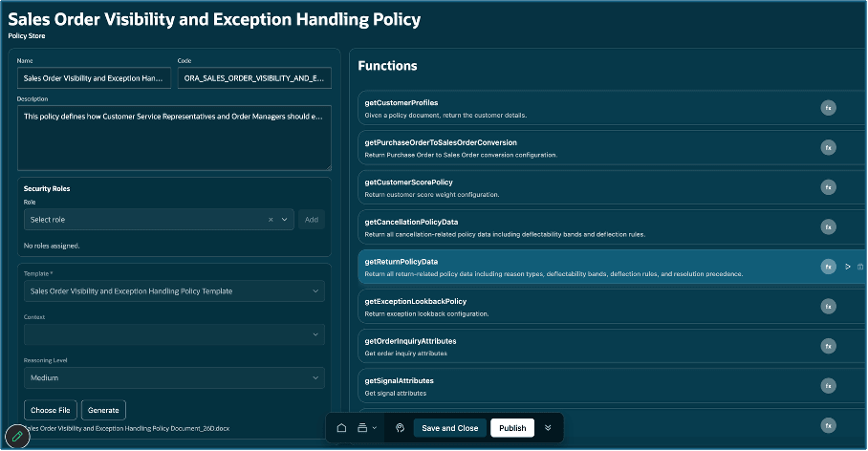Select the getSignalAttributes function row
Image resolution: width=868 pixels, height=451 pixels.
coord(612,386)
